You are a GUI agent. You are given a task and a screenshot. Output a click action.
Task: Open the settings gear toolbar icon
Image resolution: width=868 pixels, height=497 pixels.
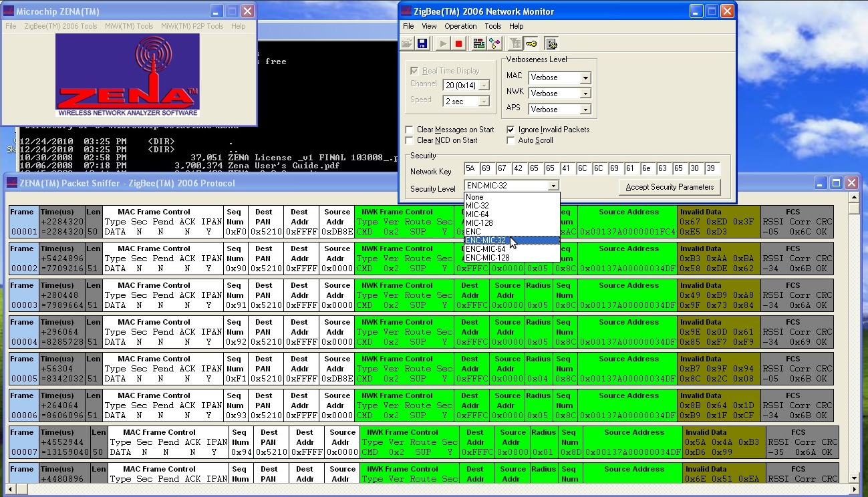click(552, 43)
